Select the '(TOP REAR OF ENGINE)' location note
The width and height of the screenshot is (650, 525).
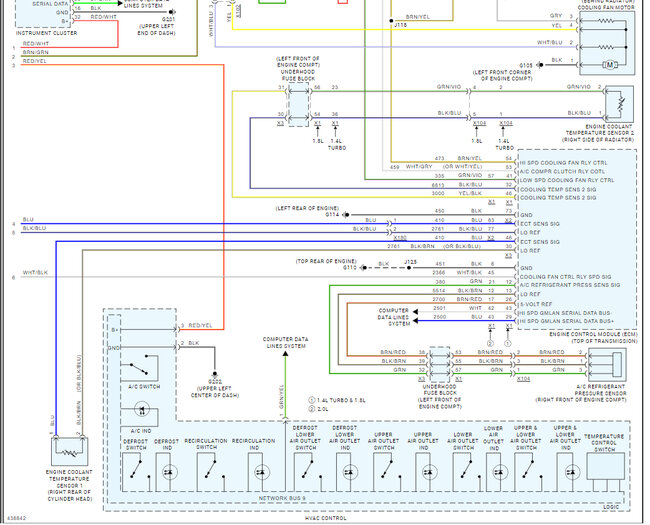326,261
